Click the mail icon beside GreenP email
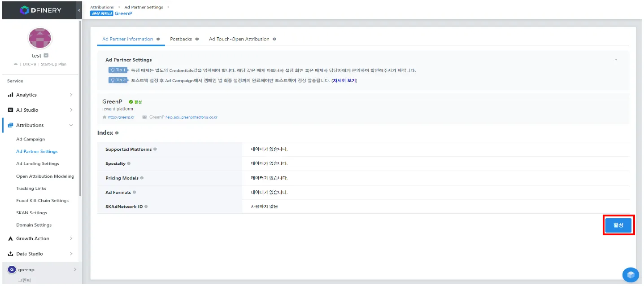 (144, 117)
